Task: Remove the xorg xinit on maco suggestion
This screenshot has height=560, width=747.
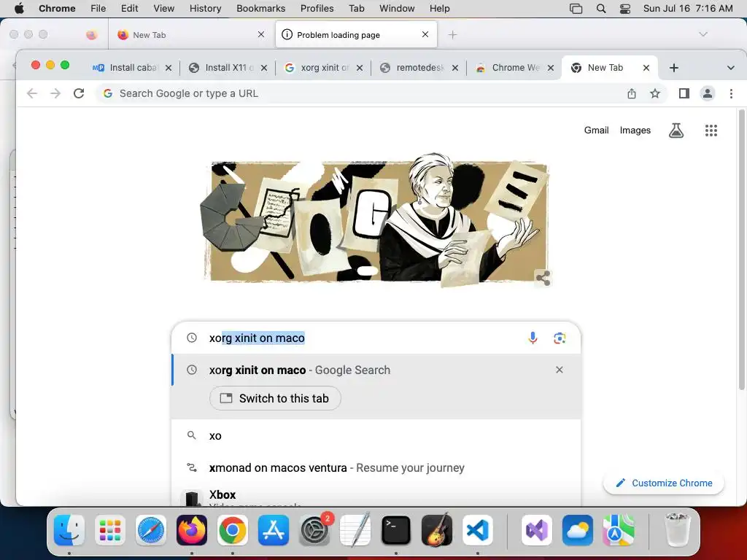Action: 560,370
